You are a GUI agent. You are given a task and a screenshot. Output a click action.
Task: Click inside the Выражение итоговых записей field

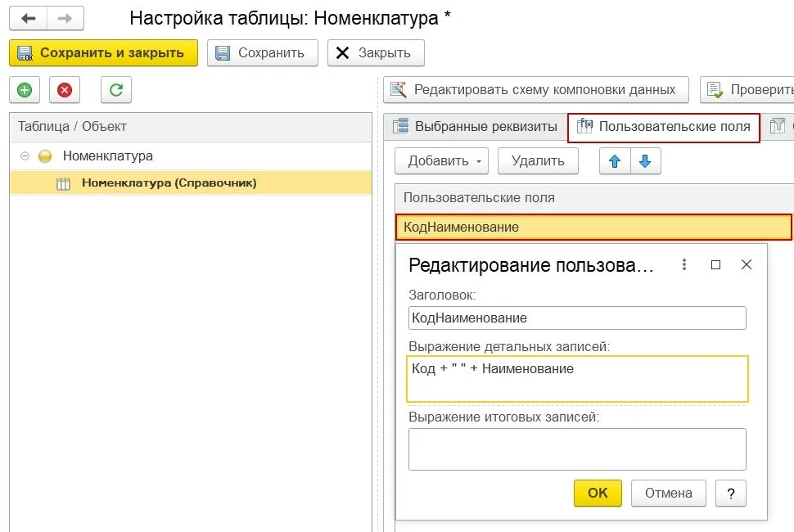[577, 448]
